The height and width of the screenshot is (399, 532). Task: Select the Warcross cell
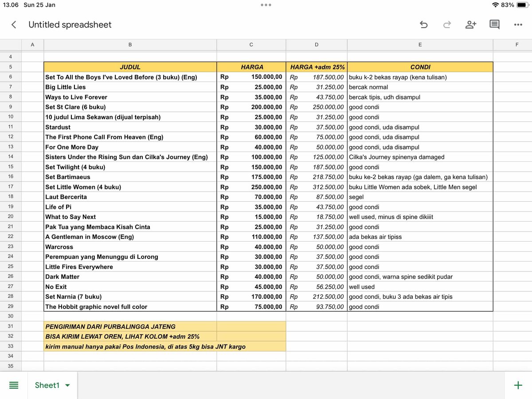click(x=130, y=247)
